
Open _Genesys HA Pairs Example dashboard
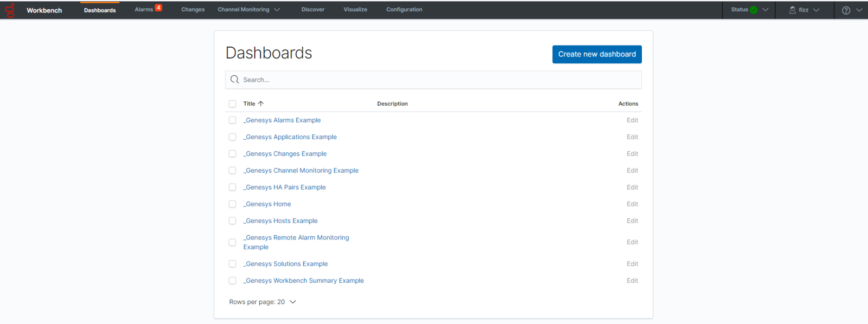(x=285, y=187)
